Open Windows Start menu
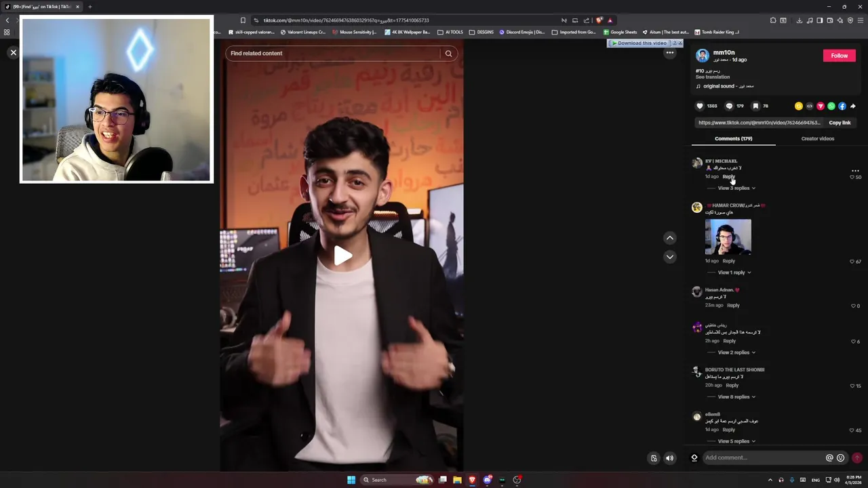Viewport: 868px width, 488px height. click(x=351, y=480)
